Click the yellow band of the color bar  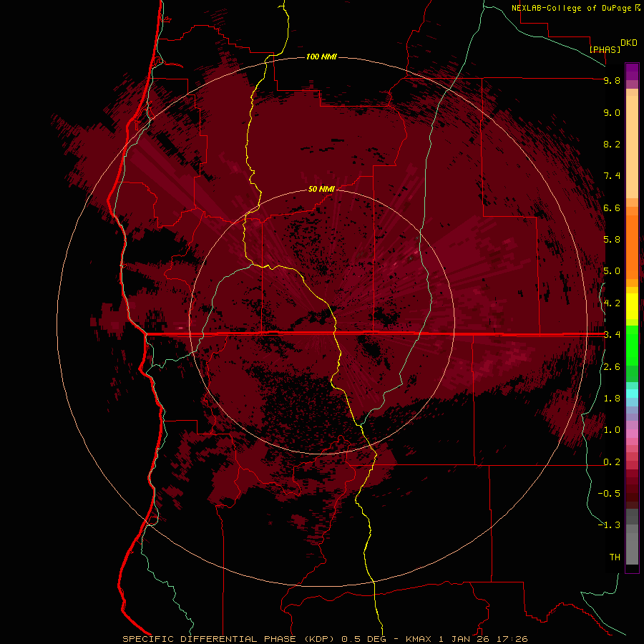tap(632, 306)
